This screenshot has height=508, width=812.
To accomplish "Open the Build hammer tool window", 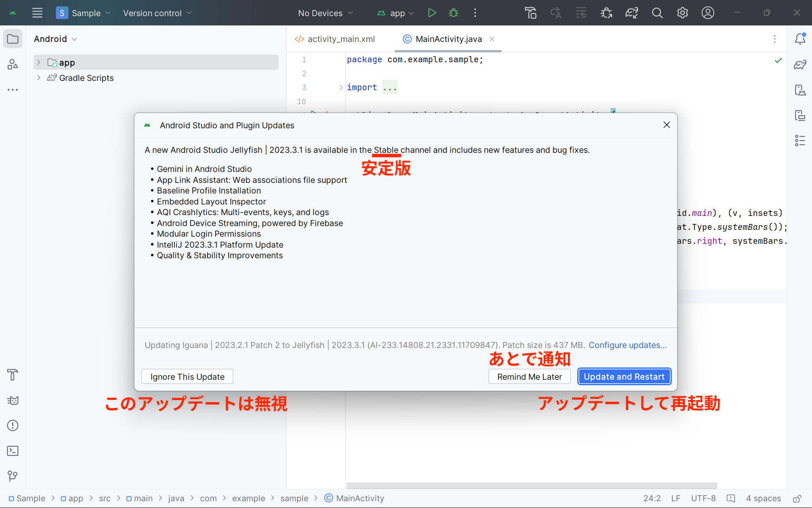I will [13, 375].
